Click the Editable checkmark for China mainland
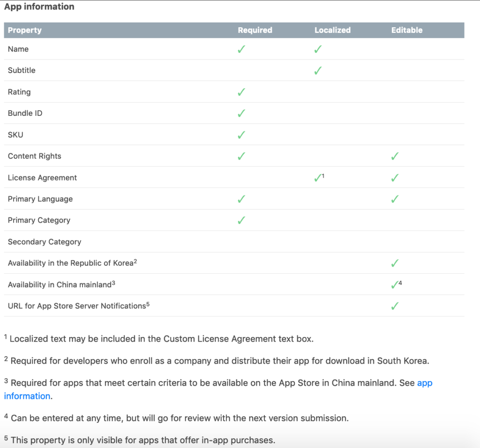Viewport: 480px width, 448px height. coord(395,285)
